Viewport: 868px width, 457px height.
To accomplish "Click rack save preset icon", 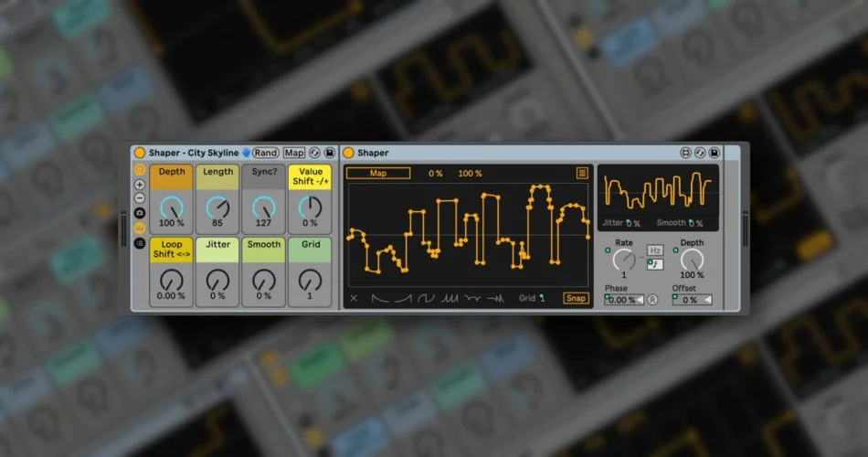I will (329, 153).
